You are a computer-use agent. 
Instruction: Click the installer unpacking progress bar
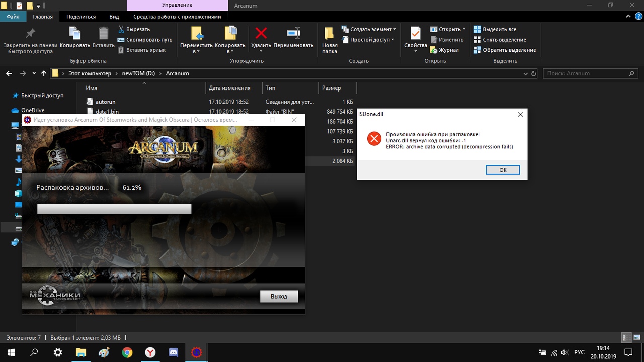114,209
